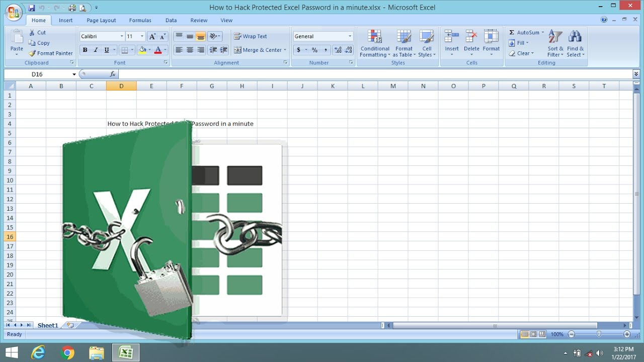The height and width of the screenshot is (362, 644).
Task: Increase the cell indent
Action: tap(224, 50)
